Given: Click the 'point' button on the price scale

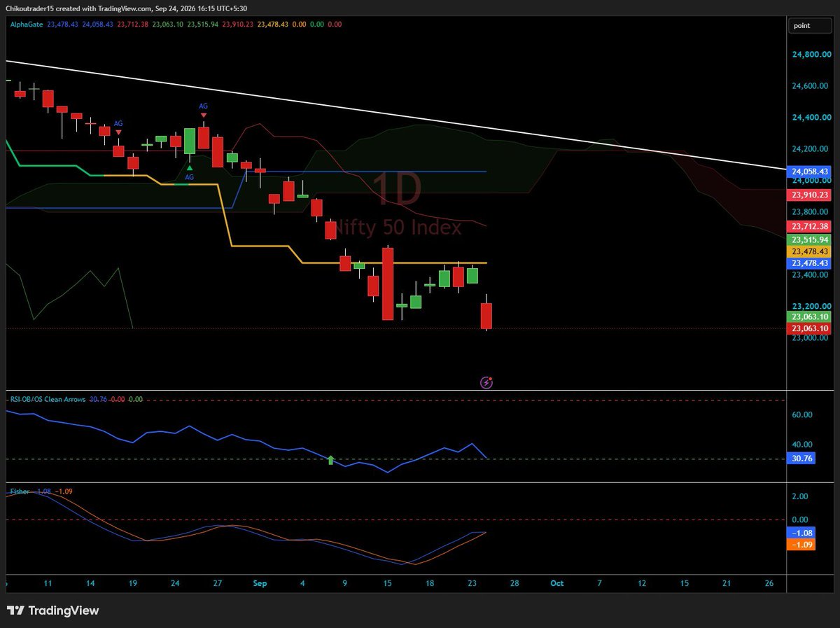Looking at the screenshot, I should (811, 26).
